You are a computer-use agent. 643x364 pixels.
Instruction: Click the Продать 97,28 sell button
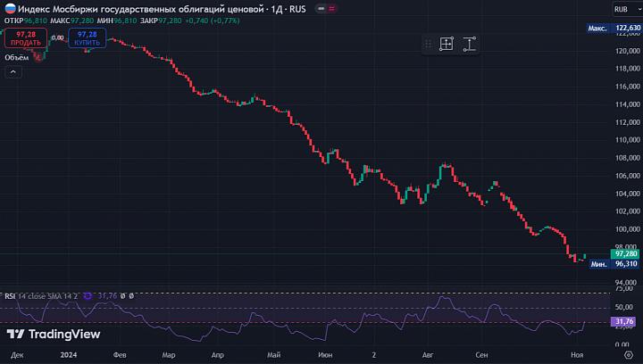[26, 38]
